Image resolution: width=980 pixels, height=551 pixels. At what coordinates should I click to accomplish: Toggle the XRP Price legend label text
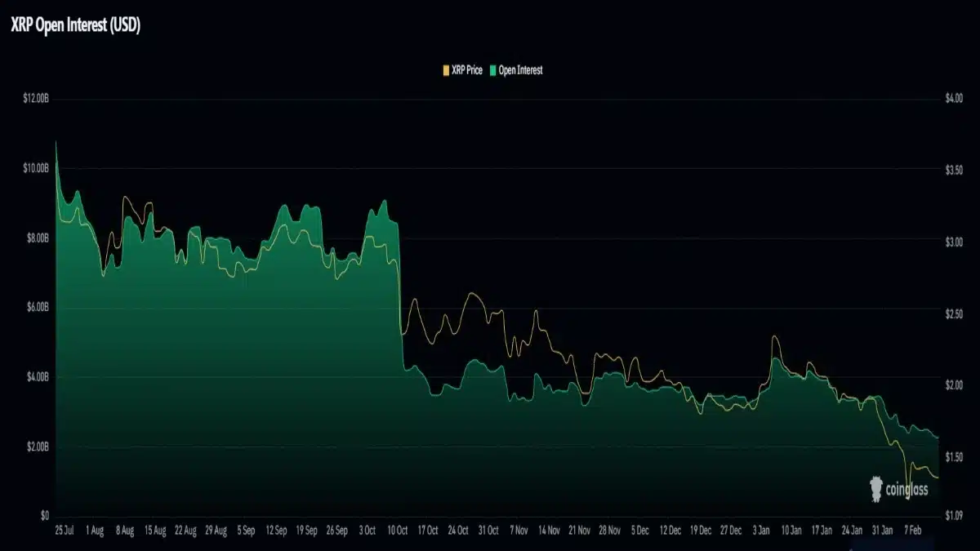pyautogui.click(x=465, y=70)
